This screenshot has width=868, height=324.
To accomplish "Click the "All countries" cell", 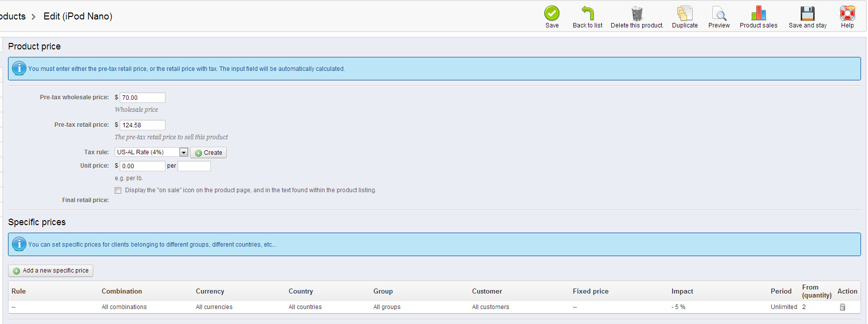I will (x=305, y=307).
